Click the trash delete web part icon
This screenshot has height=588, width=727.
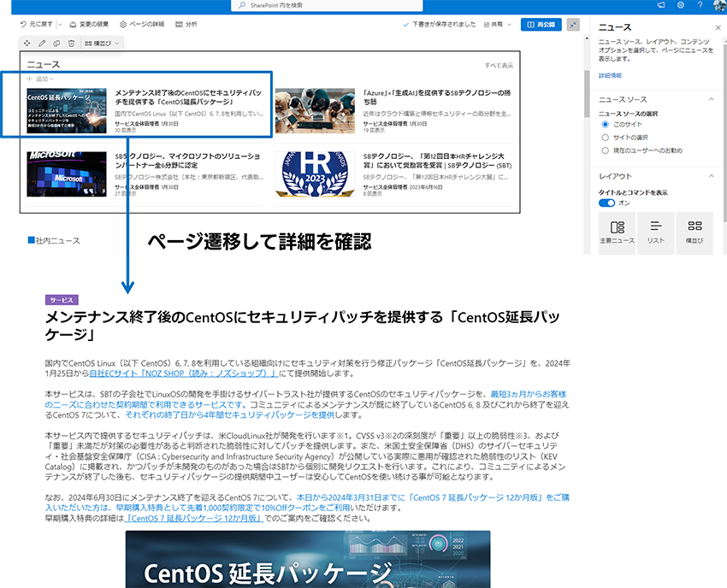[x=71, y=43]
